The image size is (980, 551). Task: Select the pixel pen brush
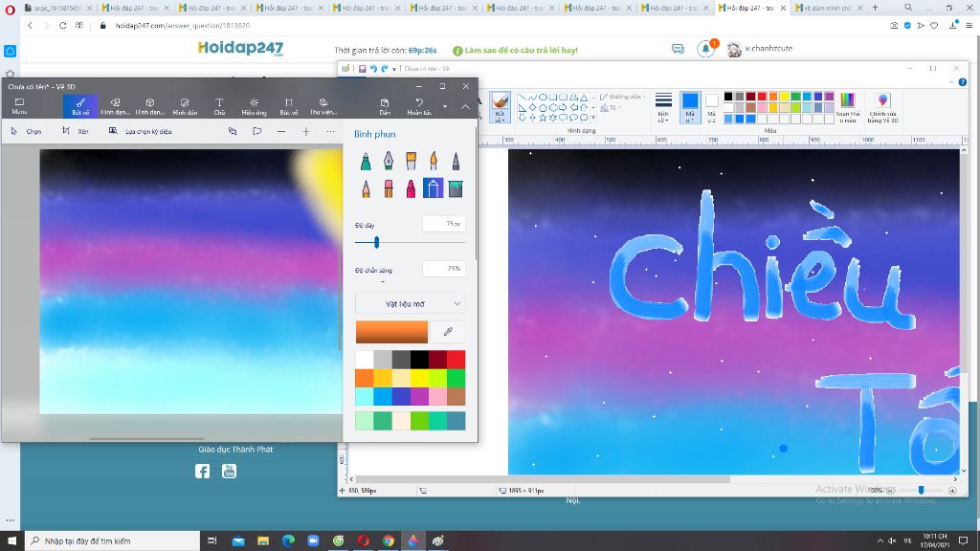[456, 161]
